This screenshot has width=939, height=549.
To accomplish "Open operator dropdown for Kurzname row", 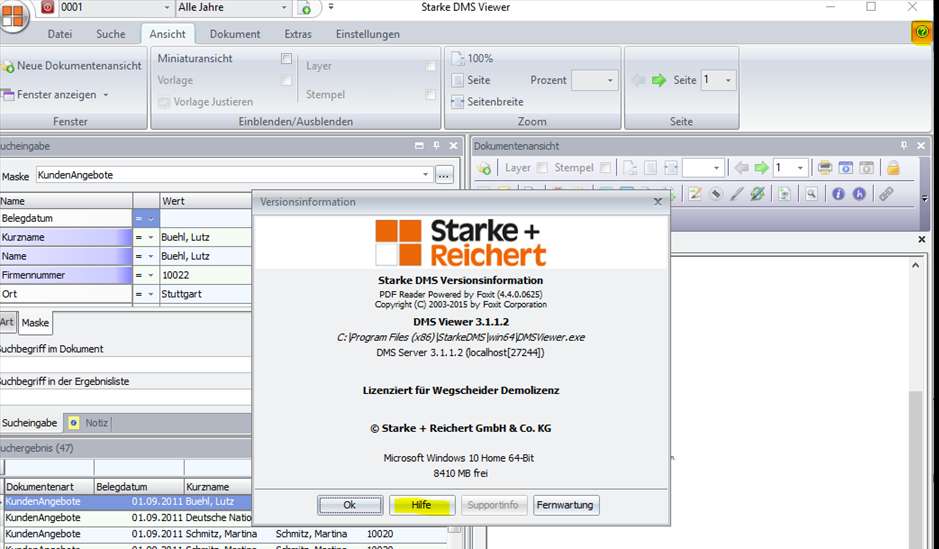I will tap(151, 237).
